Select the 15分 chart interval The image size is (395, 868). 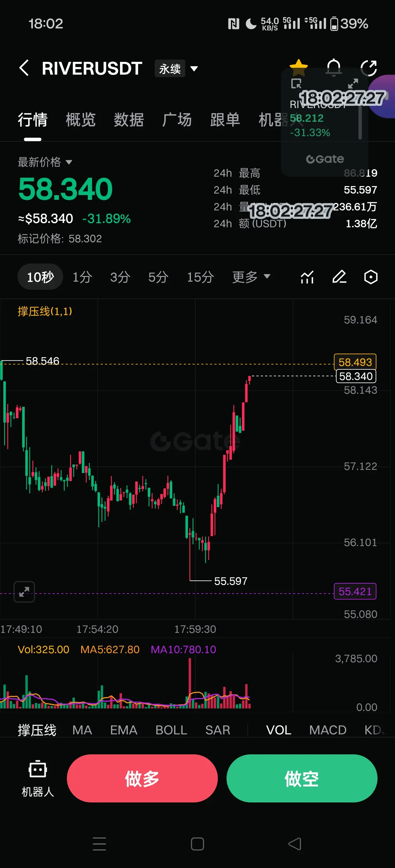200,277
